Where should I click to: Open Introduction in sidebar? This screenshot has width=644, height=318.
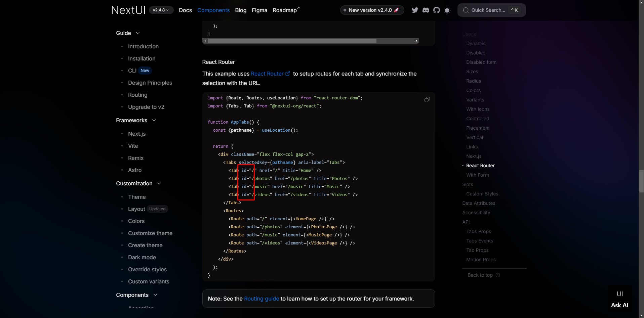coord(143,46)
